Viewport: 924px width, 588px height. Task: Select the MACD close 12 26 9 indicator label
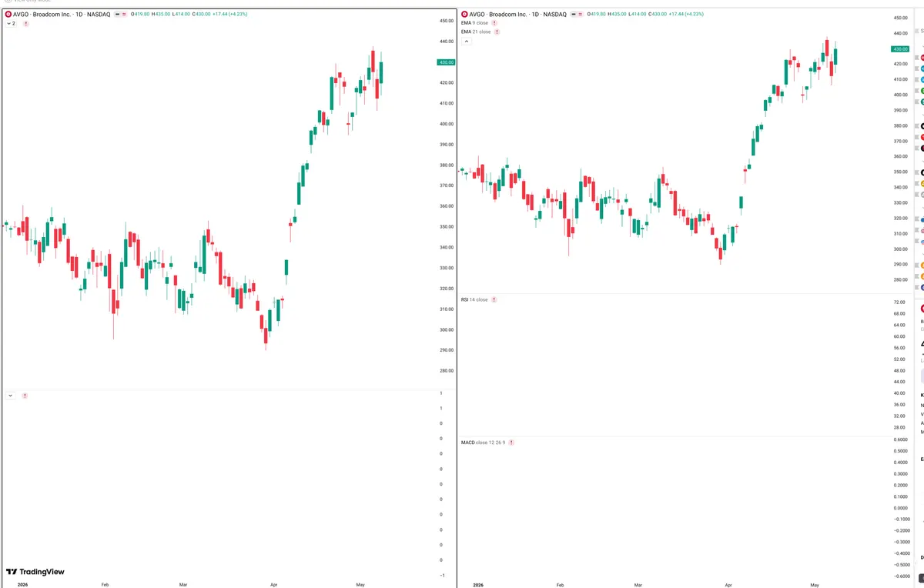coord(483,443)
